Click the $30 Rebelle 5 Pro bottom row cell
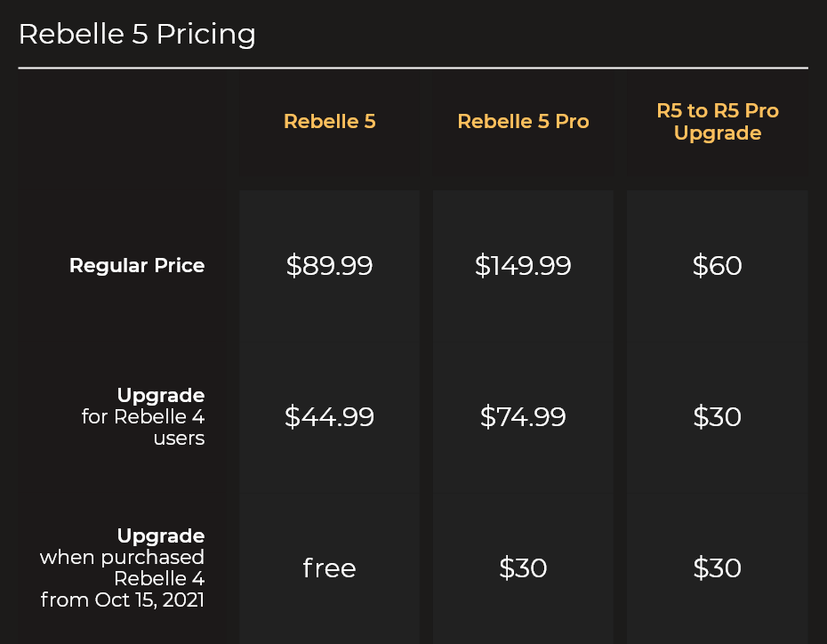827x644 pixels. pos(523,568)
